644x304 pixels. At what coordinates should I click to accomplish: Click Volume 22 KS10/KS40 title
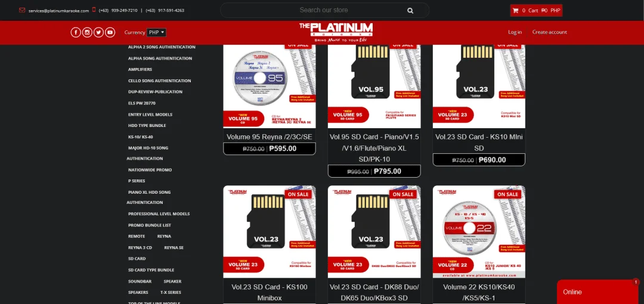(479, 292)
